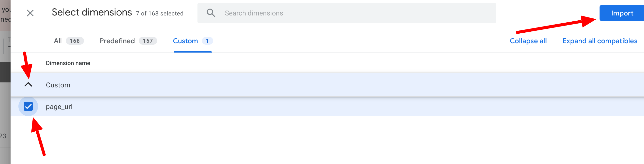Click the search magnifier icon
Viewport: 644px width, 164px height.
click(x=211, y=13)
